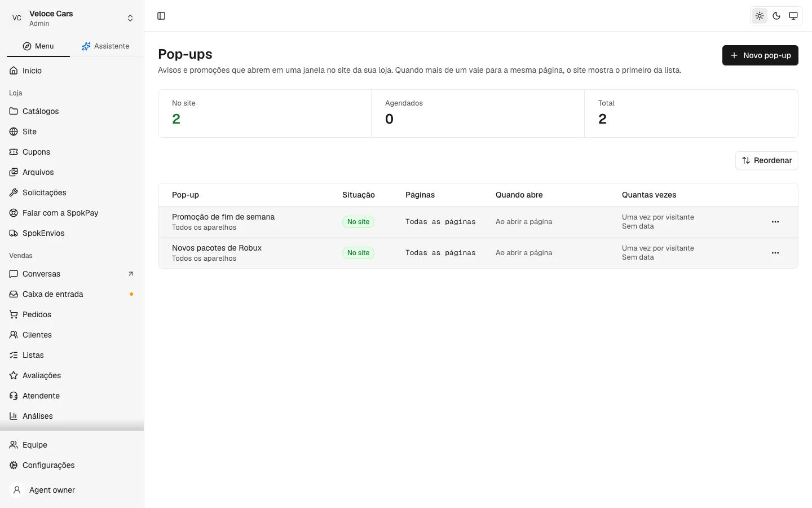Click the Listas checklist icon
Viewport: 812px width, 508px height.
coord(14,355)
